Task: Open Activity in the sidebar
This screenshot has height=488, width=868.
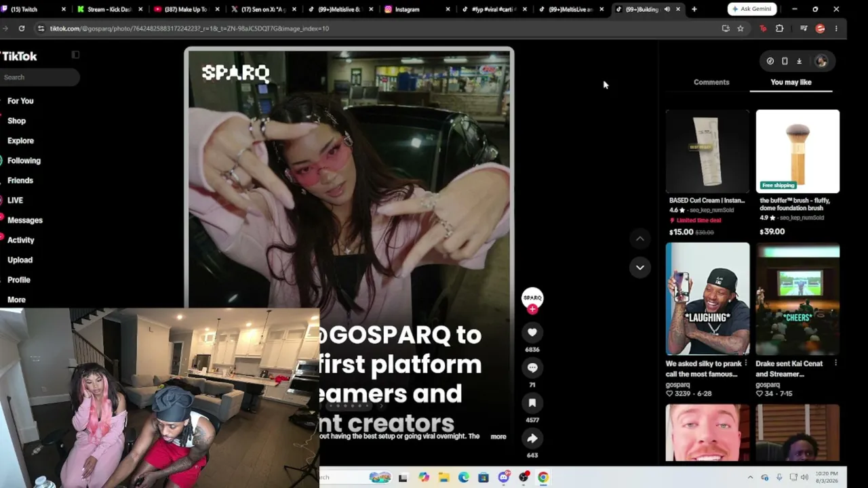Action: click(x=20, y=240)
